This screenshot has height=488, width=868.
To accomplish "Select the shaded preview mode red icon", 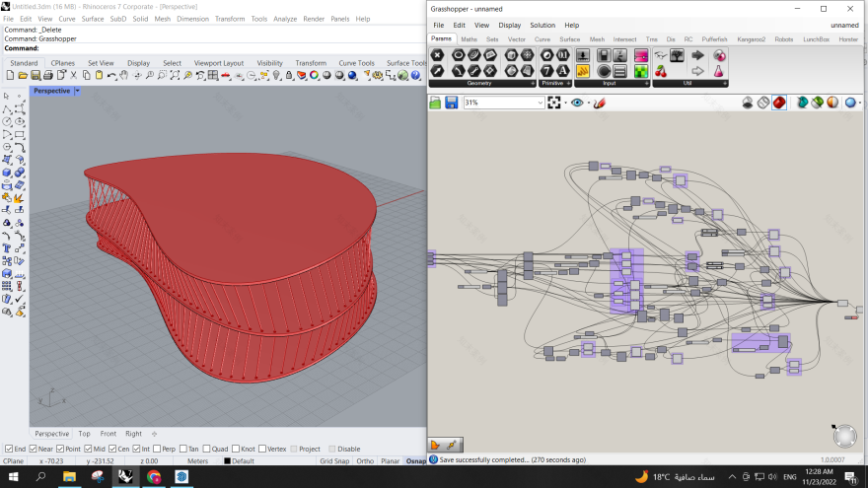I will coord(779,103).
